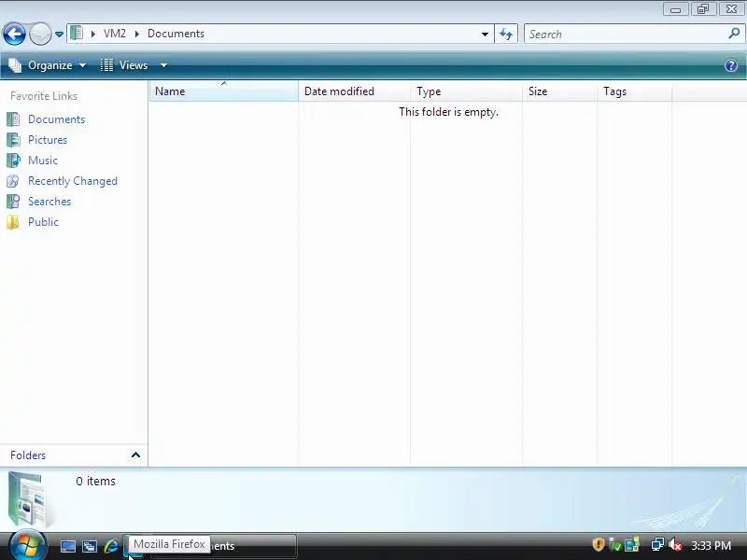The height and width of the screenshot is (560, 747).
Task: Focus the Search input box
Action: coord(627,35)
